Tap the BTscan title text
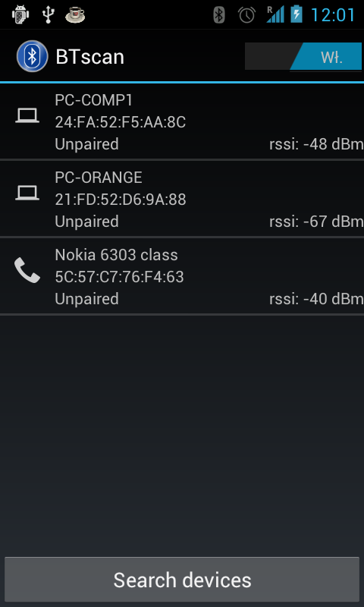The height and width of the screenshot is (607, 364). (89, 57)
